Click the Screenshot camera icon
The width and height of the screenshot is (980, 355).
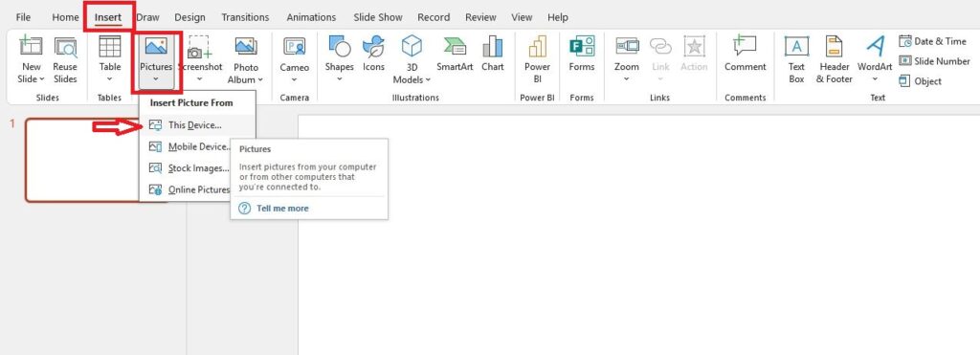click(x=200, y=46)
